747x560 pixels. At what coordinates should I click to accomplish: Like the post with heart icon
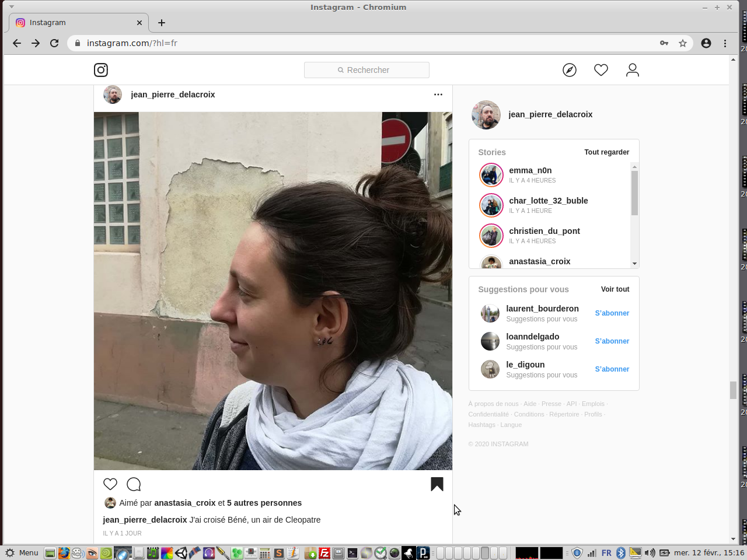coord(110,484)
